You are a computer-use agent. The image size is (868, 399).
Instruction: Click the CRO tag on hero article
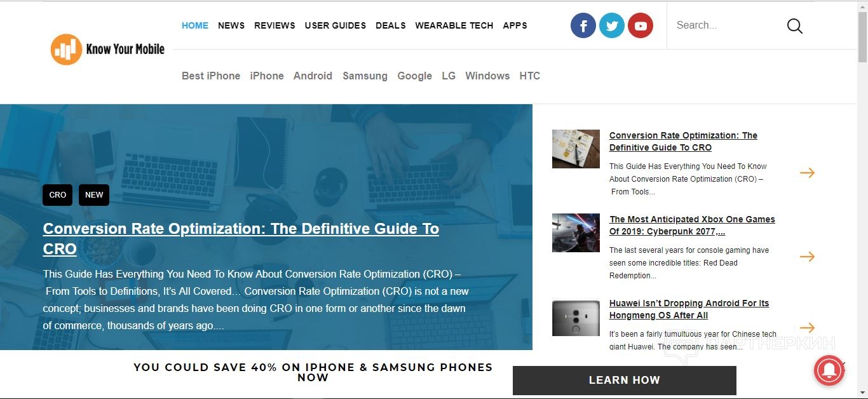coord(58,195)
